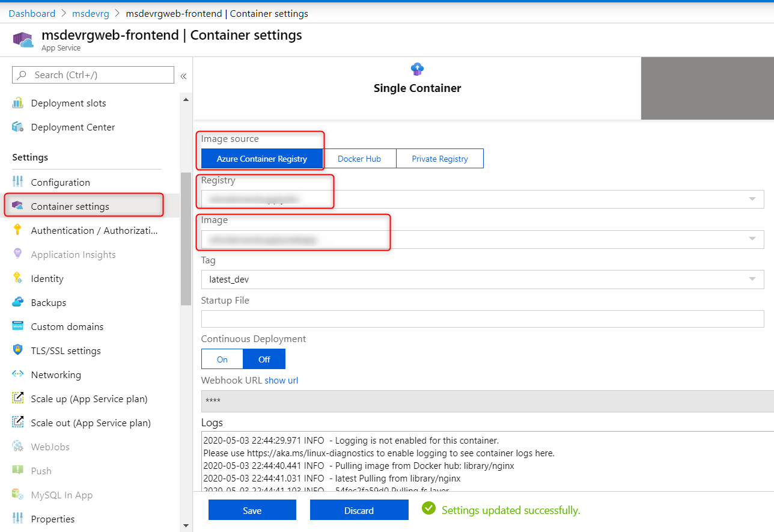Go to msdevrg breadcrumb
The width and height of the screenshot is (774, 532).
(x=91, y=13)
